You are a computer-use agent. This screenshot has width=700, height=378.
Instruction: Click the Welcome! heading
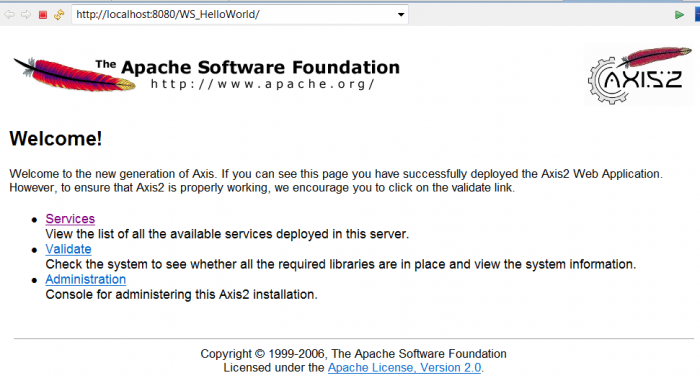point(56,138)
